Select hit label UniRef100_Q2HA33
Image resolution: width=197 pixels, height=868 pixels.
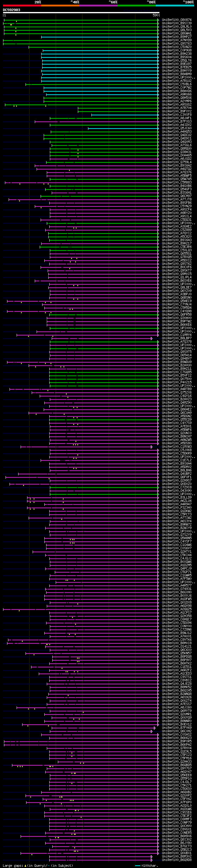[x=177, y=761]
